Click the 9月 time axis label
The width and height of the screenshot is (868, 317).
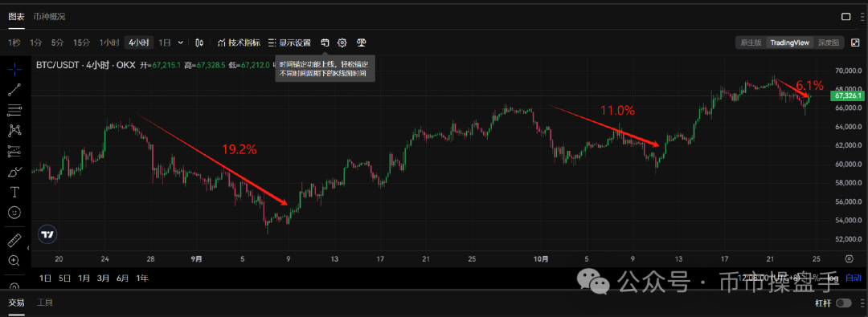(x=196, y=258)
